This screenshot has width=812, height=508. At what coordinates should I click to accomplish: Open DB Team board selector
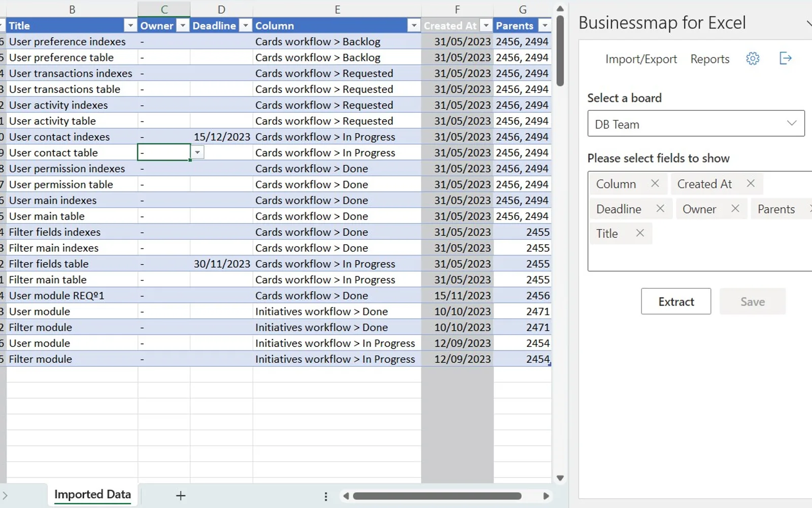point(696,123)
